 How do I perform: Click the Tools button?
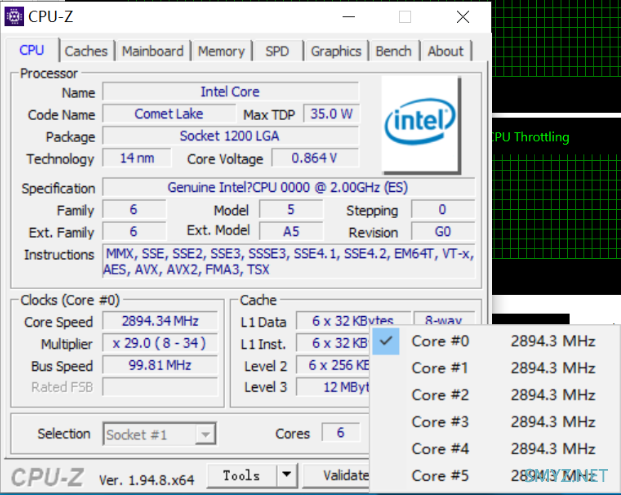click(242, 475)
